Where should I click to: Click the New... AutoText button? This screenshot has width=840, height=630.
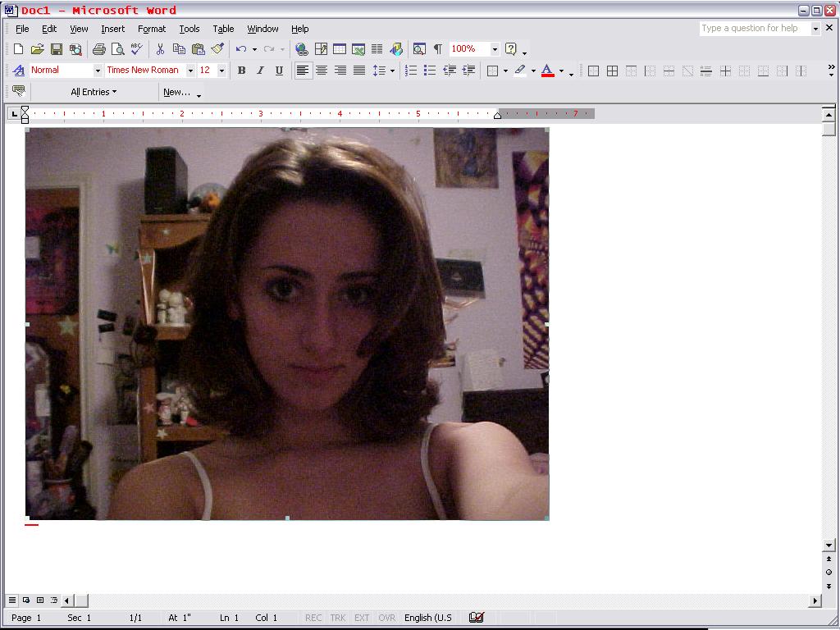pyautogui.click(x=177, y=92)
